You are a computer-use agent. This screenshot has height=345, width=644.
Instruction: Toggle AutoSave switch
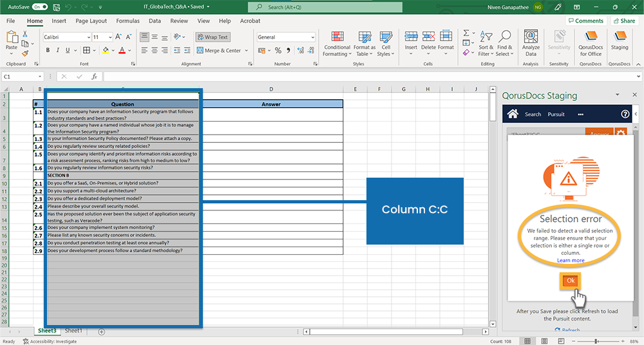(40, 7)
